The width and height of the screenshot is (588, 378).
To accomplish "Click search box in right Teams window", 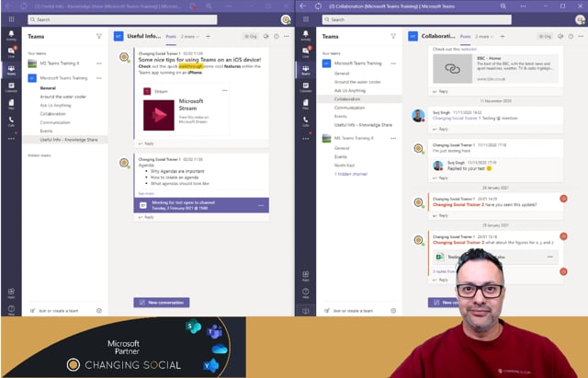I will point(416,19).
